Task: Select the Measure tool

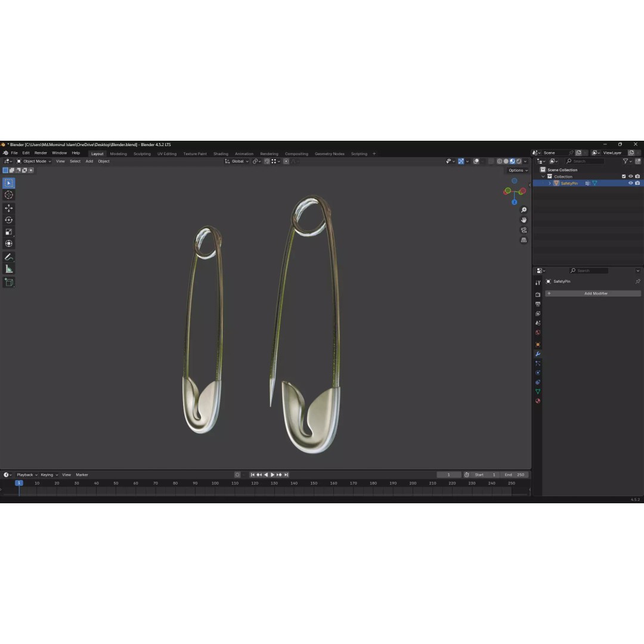Action: 8,269
